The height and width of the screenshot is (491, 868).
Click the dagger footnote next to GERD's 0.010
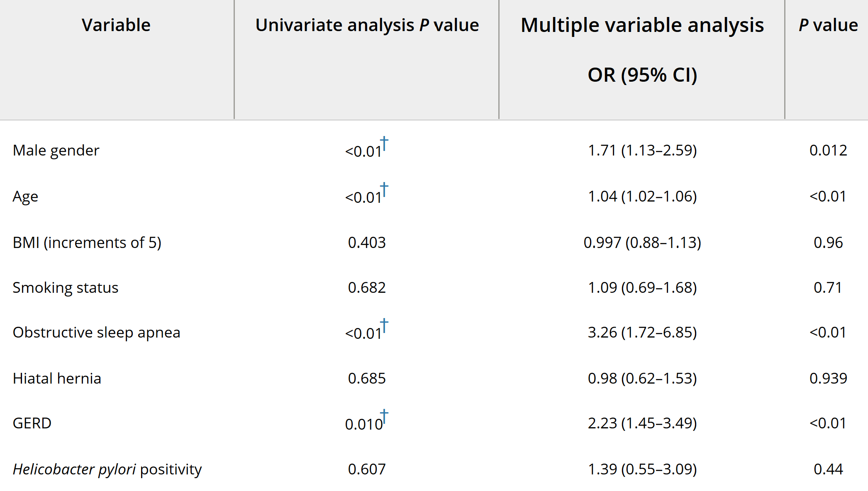[x=384, y=416]
